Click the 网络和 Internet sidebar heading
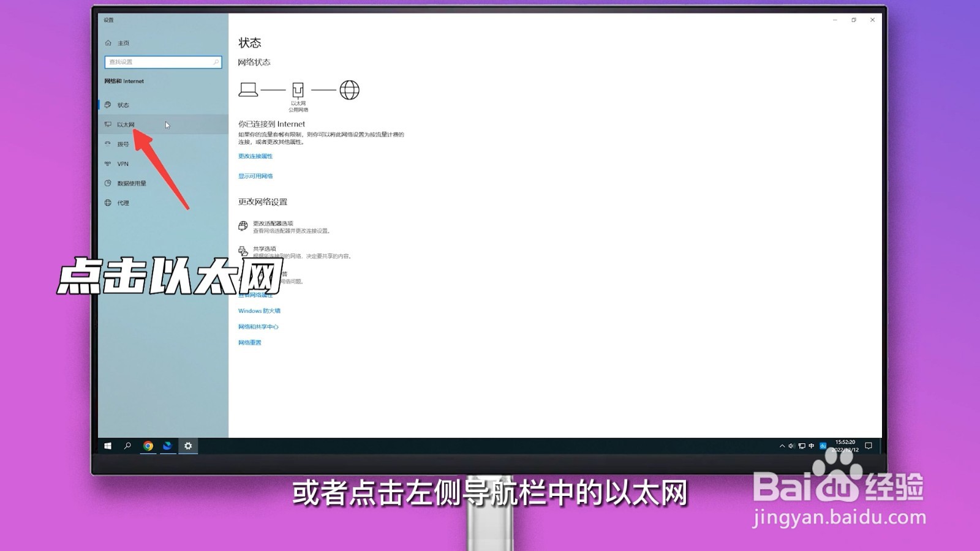980x551 pixels. pyautogui.click(x=124, y=81)
